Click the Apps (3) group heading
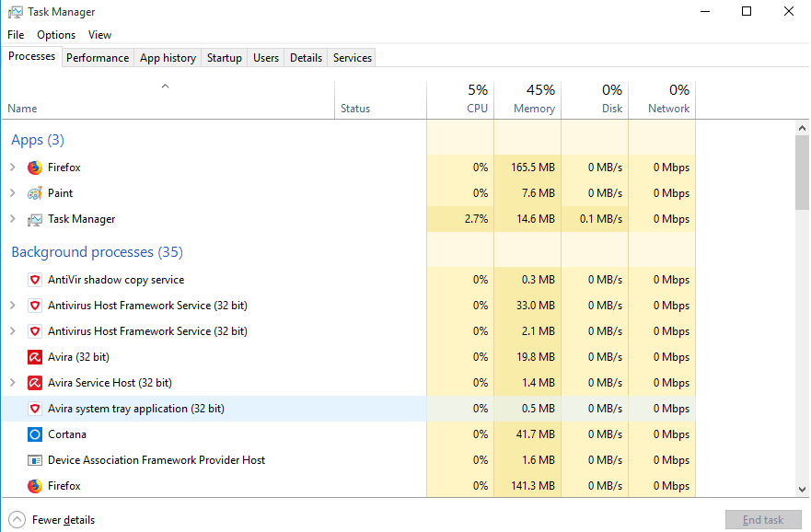This screenshot has height=532, width=811. click(38, 140)
